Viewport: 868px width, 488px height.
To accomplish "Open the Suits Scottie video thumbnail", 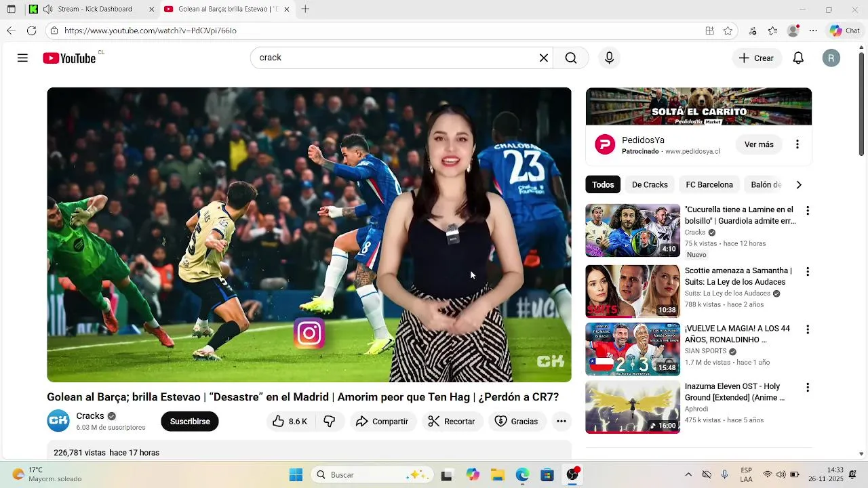I will point(633,291).
